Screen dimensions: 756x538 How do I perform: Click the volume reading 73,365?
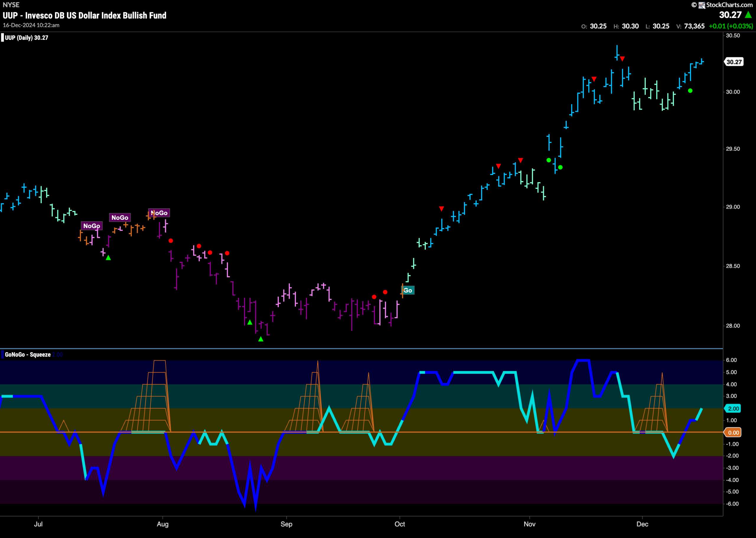pyautogui.click(x=694, y=26)
